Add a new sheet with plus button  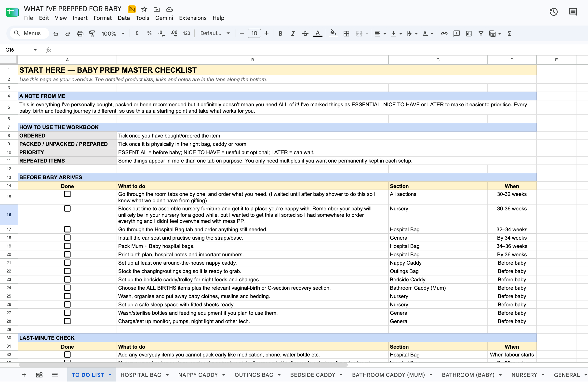click(x=24, y=375)
